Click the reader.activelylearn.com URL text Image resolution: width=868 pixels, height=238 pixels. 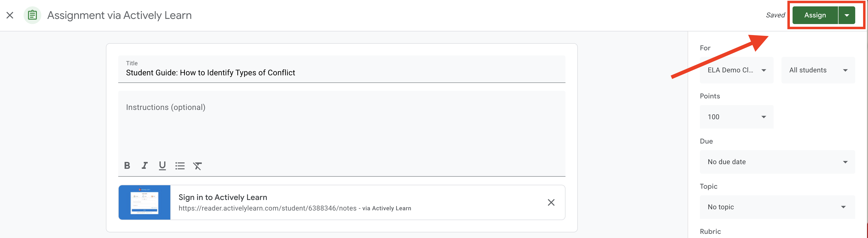pos(268,208)
